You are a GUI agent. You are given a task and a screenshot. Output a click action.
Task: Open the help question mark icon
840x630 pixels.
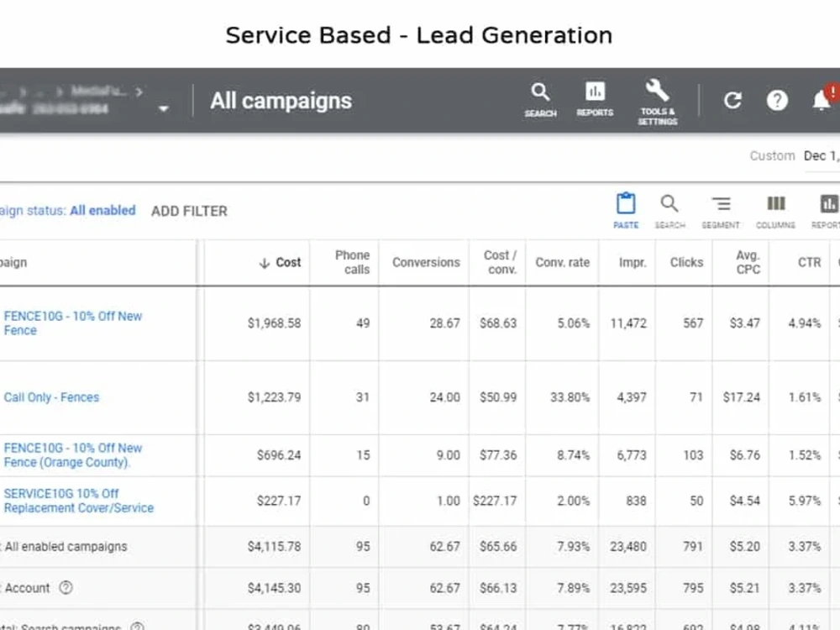click(777, 100)
